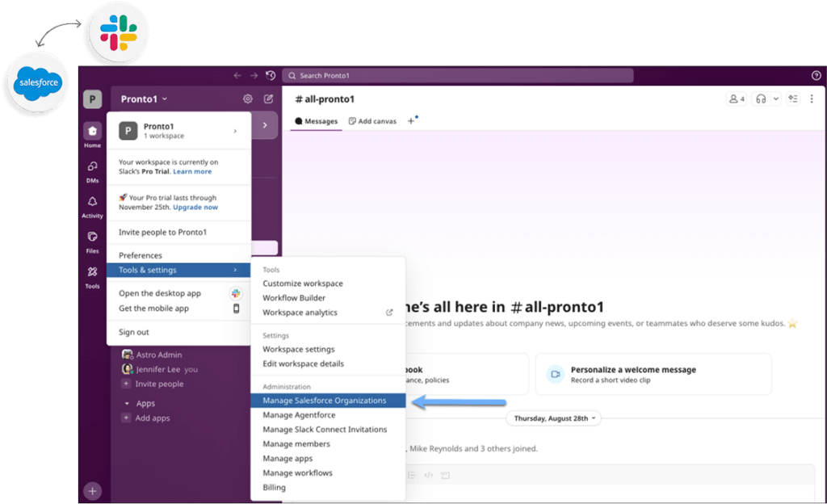
Task: View the channel members count icon
Action: (737, 99)
